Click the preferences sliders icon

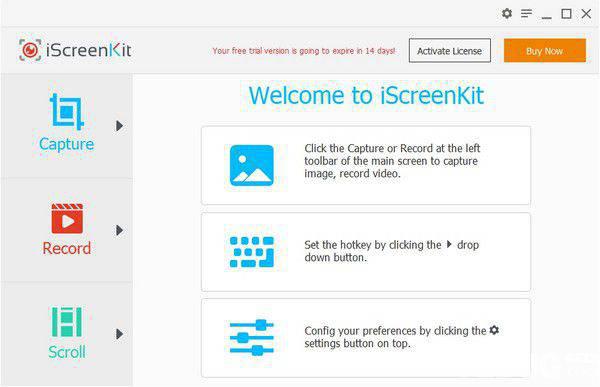[252, 337]
